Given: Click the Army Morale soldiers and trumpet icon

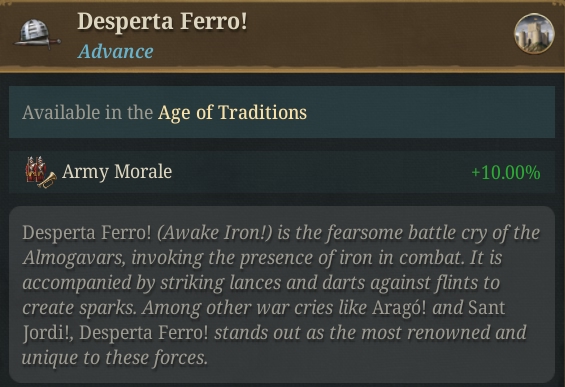Looking at the screenshot, I should pyautogui.click(x=40, y=172).
